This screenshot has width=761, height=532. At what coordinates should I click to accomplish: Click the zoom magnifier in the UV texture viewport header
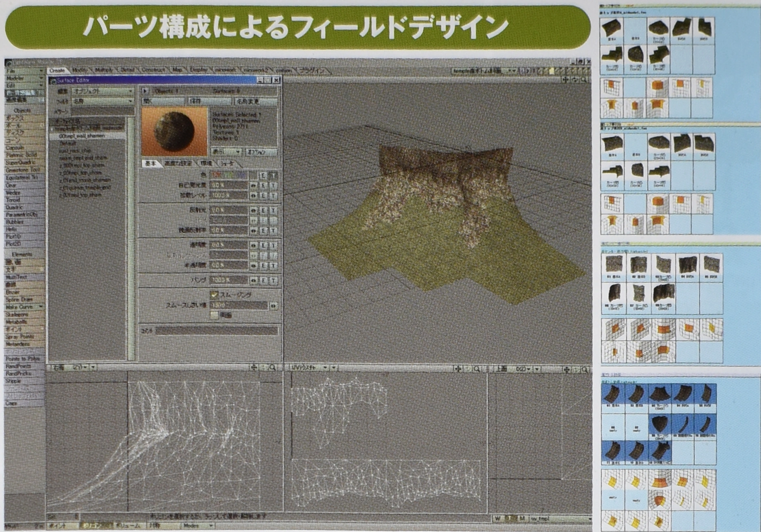[477, 369]
